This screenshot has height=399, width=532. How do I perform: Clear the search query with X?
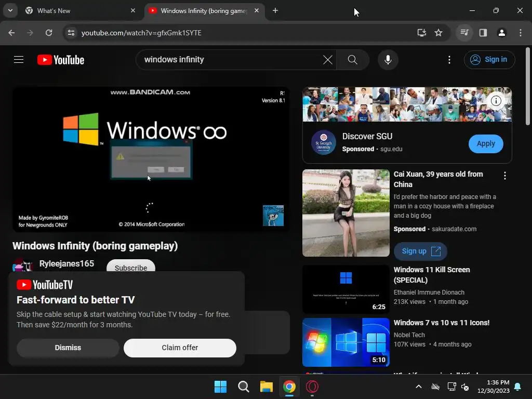(327, 60)
